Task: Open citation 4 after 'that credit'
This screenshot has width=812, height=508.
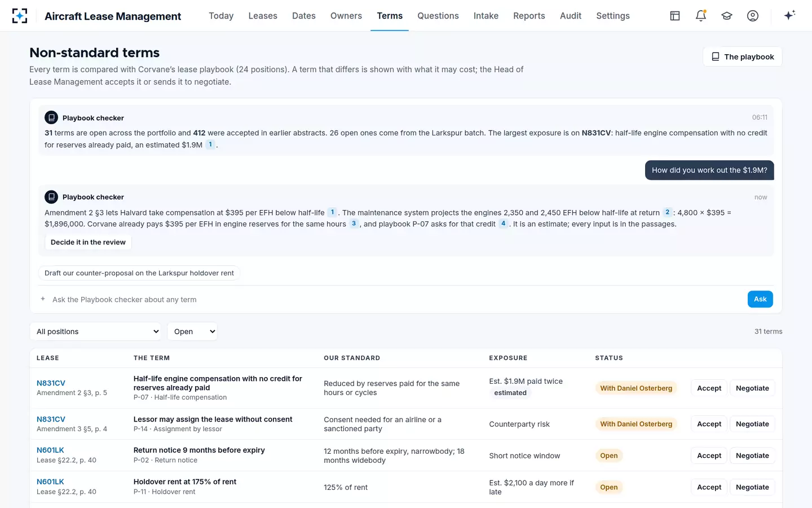Action: [x=504, y=224]
